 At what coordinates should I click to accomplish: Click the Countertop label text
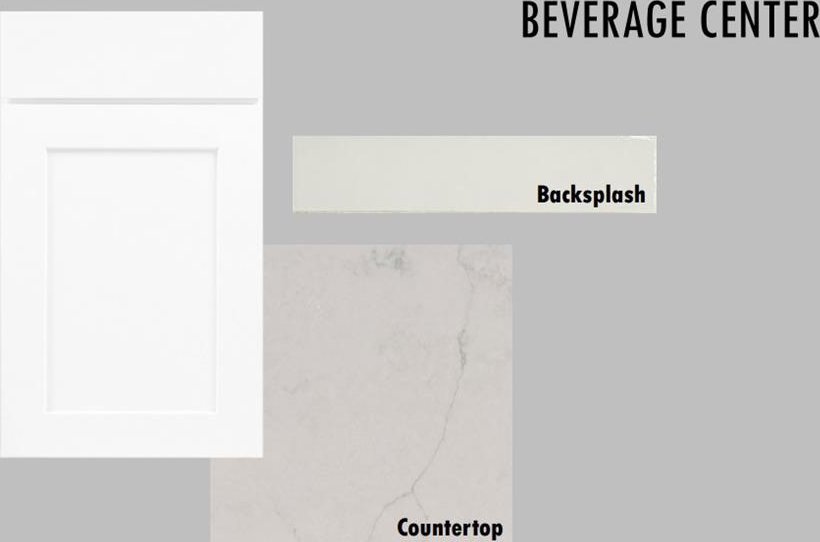point(450,527)
